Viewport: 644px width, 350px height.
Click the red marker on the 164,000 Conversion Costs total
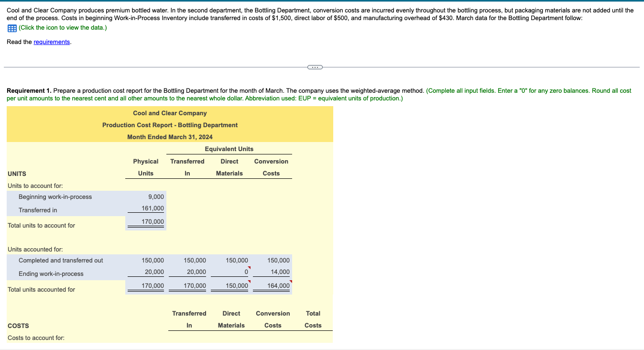tap(291, 282)
